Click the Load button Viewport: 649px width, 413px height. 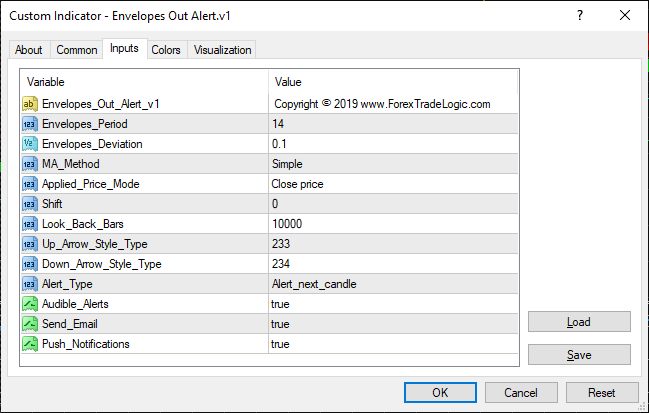tap(579, 322)
